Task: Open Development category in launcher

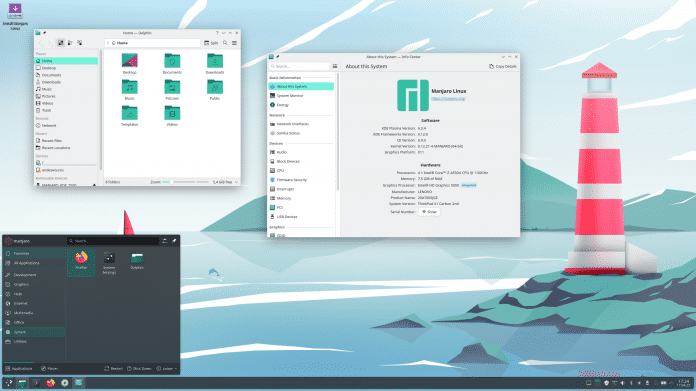Action: pos(34,275)
